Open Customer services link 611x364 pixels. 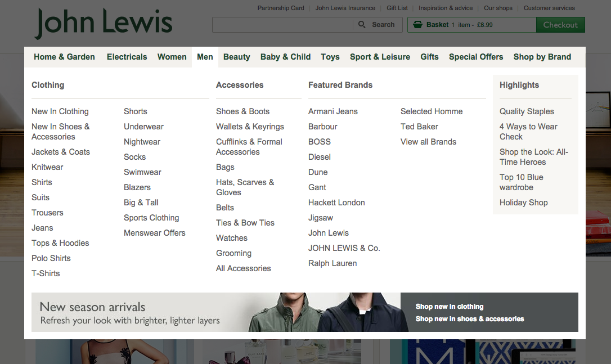(x=549, y=8)
